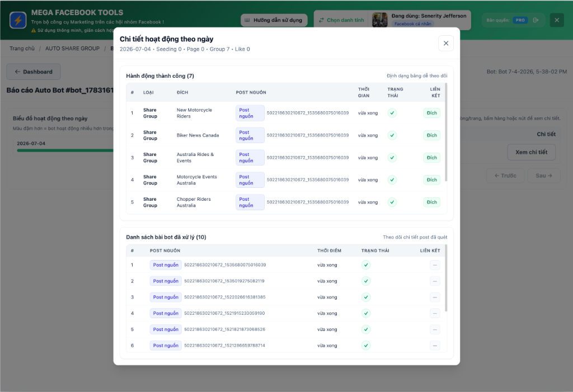Viewport: 573px width, 392px height.
Task: Go back to Dashboard
Action: pos(34,72)
